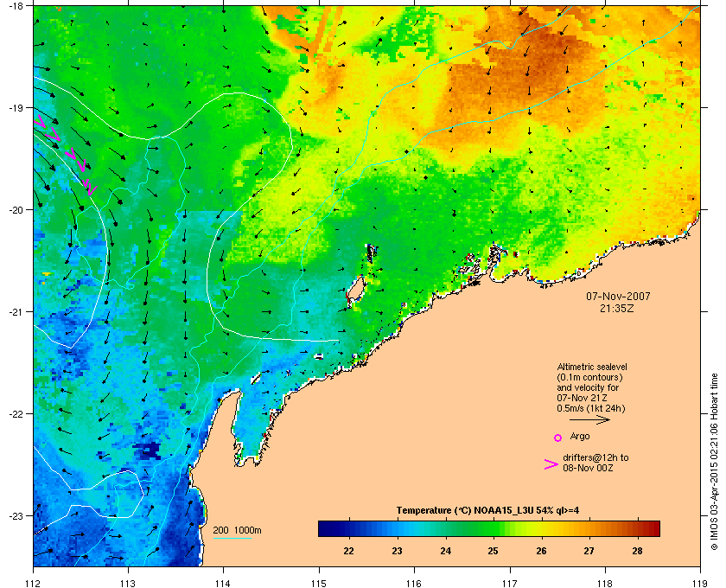This screenshot has width=726, height=588.
Task: Click the time label 21:35Z
Action: coord(617,308)
